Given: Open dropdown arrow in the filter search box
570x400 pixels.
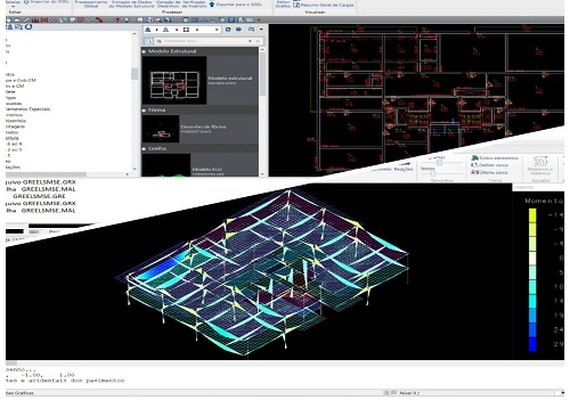Looking at the screenshot, I should (250, 41).
